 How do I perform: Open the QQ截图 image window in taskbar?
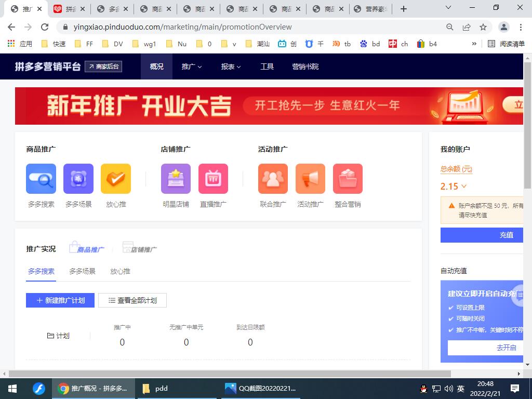coord(261,389)
